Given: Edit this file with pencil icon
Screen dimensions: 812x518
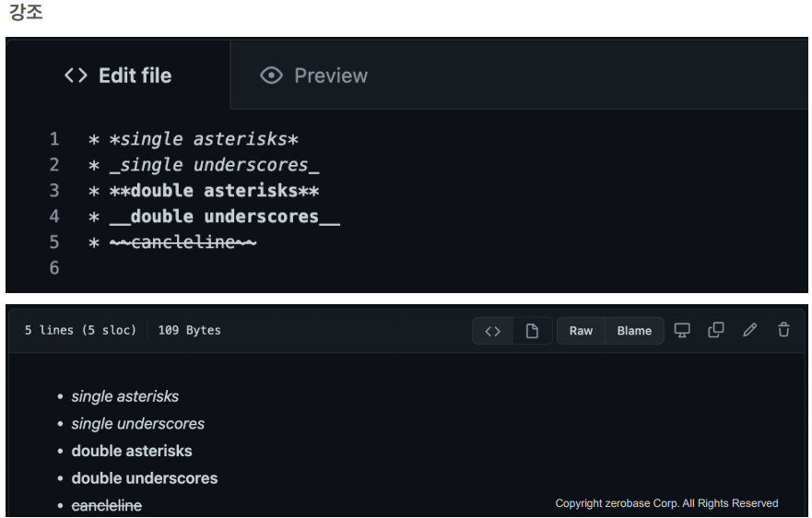Looking at the screenshot, I should coord(750,330).
